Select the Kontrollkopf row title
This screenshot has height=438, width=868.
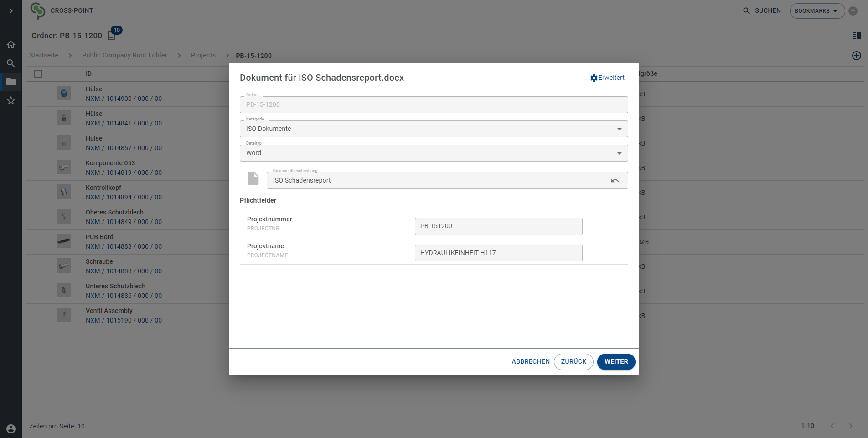(103, 188)
